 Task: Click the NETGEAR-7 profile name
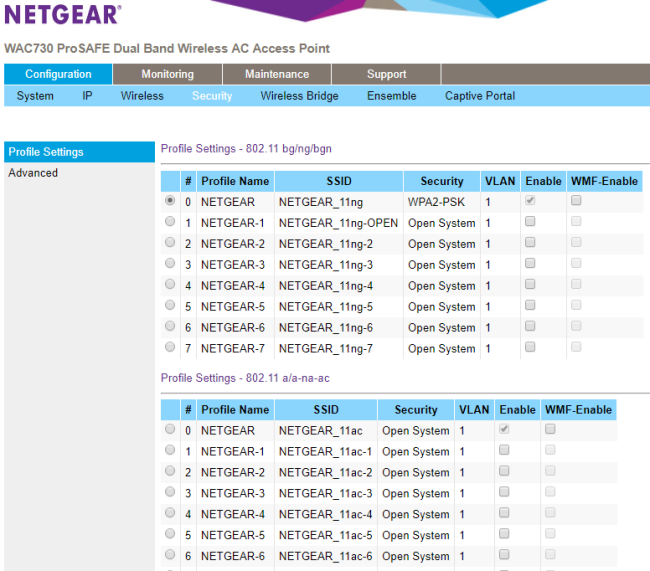(233, 349)
